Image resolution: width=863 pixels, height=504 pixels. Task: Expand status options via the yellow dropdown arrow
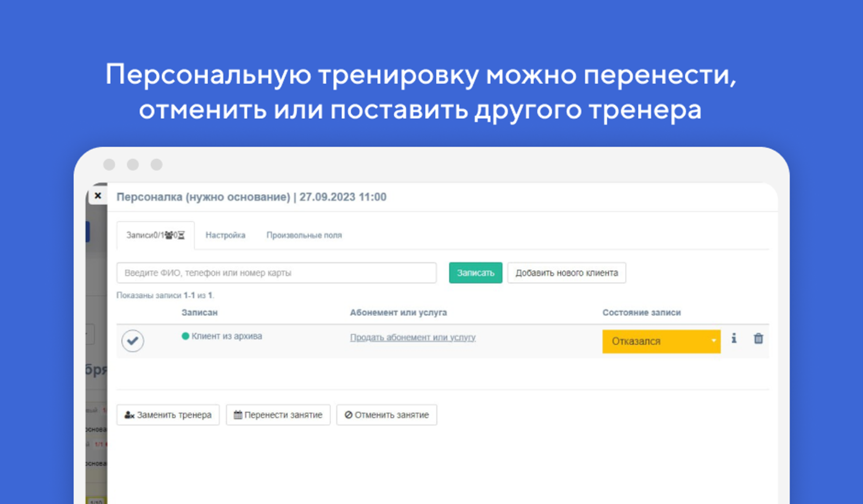pos(713,341)
